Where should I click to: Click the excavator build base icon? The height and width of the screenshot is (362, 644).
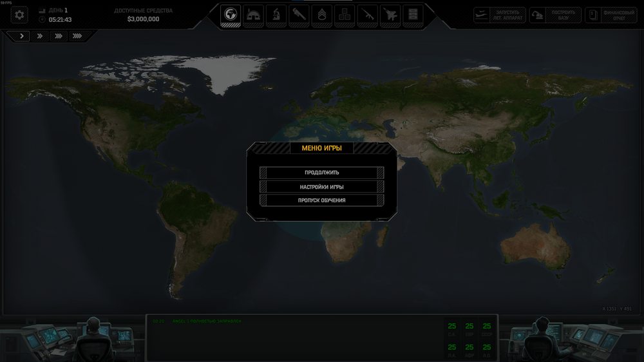(x=537, y=15)
